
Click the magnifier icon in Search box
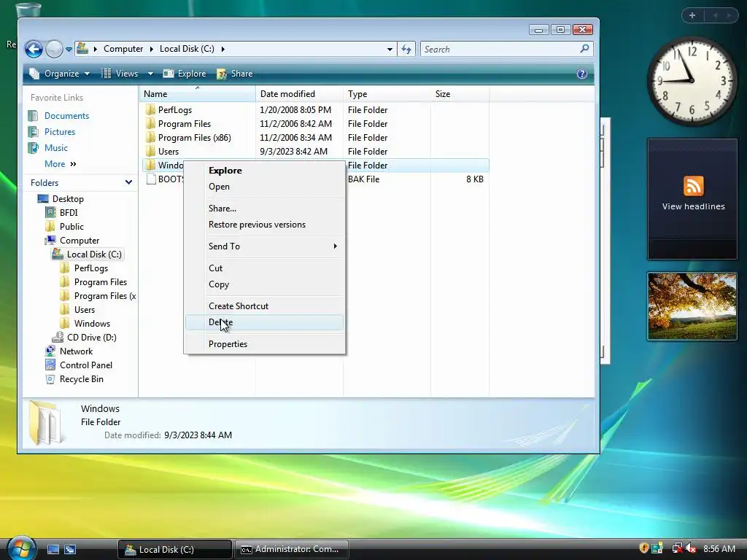click(584, 49)
